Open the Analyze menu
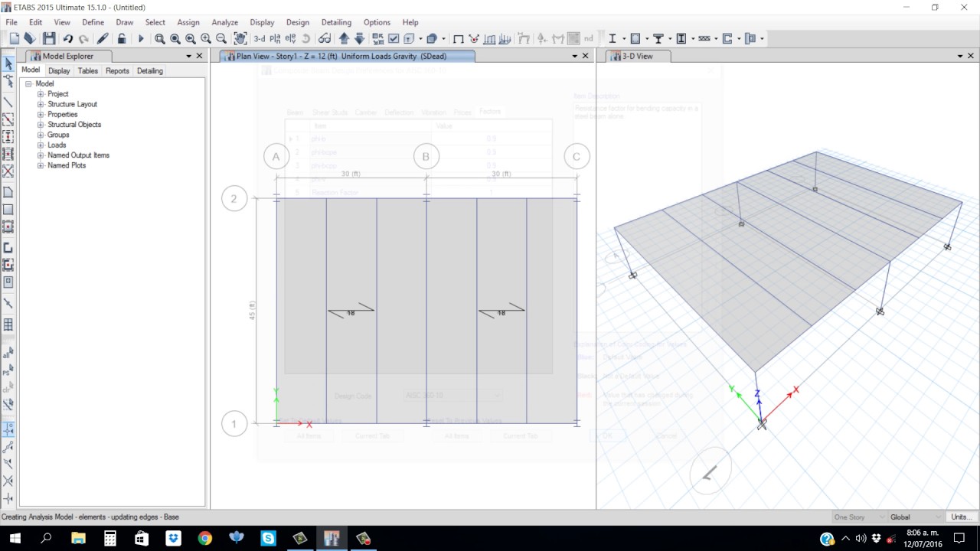 coord(224,22)
